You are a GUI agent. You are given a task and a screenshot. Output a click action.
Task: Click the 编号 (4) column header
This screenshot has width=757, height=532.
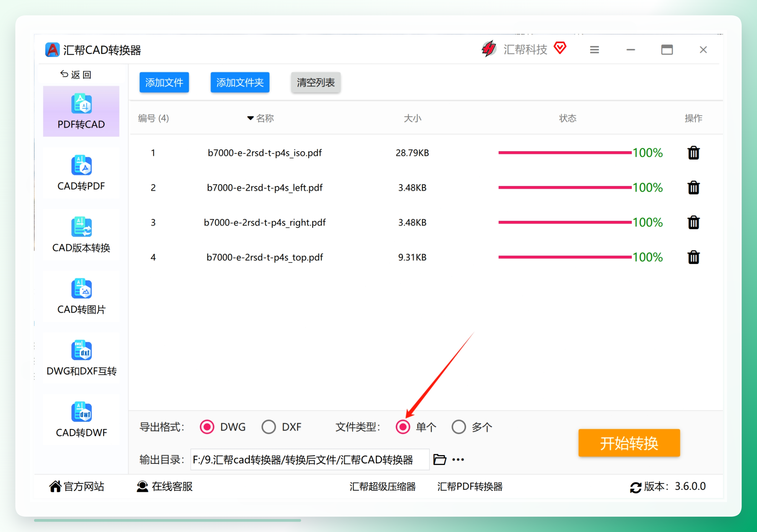[x=153, y=118]
